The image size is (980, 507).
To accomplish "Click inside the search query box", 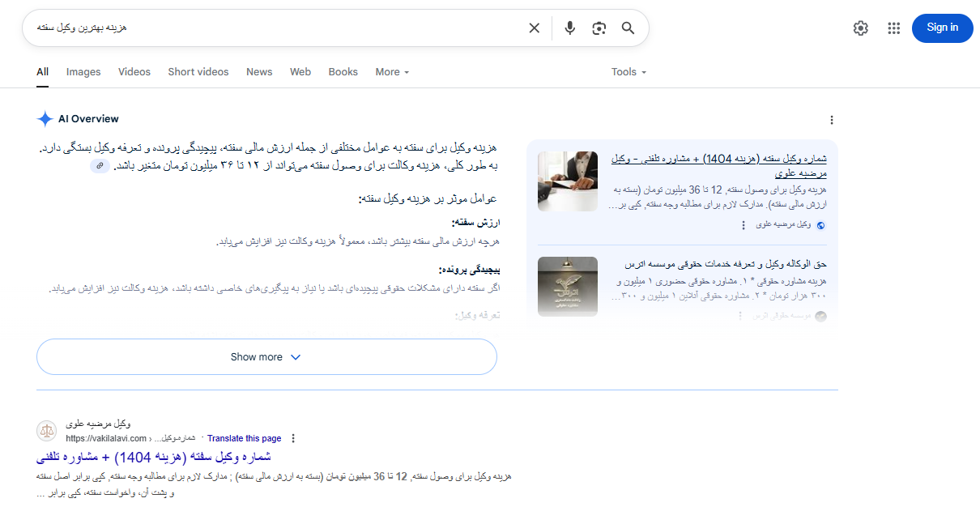I will point(275,28).
